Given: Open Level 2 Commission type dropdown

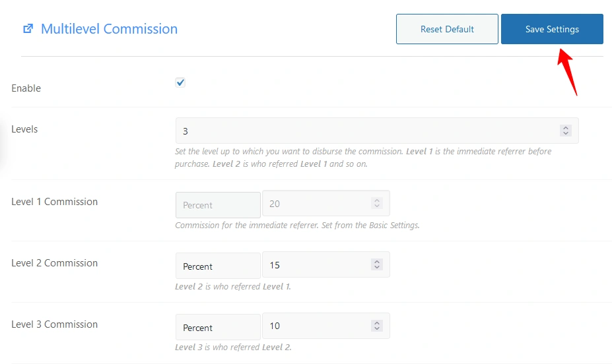Looking at the screenshot, I should (x=218, y=266).
